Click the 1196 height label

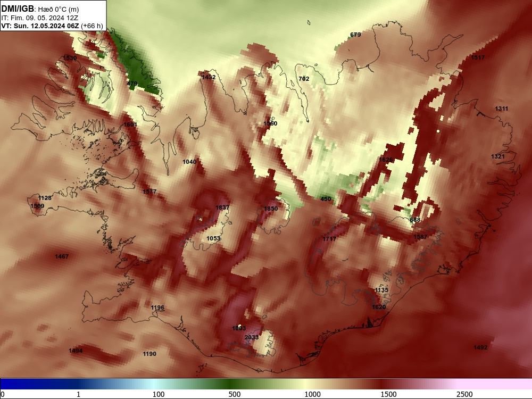[x=157, y=307]
